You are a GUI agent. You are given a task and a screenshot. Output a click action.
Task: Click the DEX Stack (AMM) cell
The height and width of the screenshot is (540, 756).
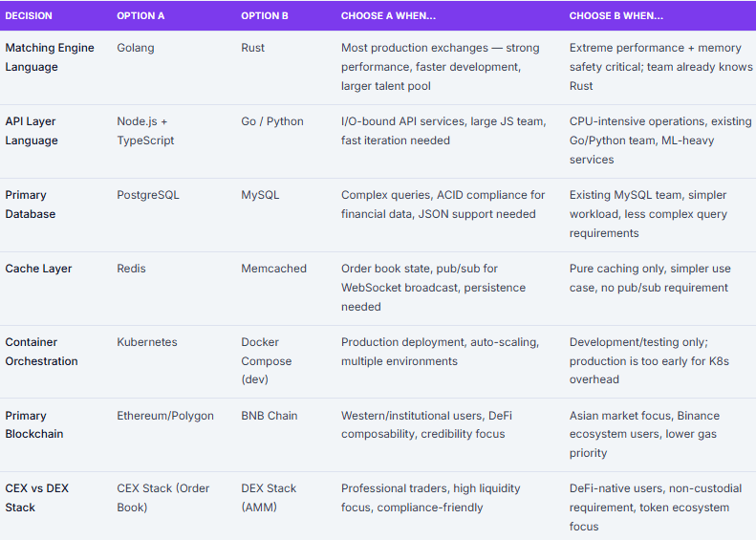pos(271,498)
